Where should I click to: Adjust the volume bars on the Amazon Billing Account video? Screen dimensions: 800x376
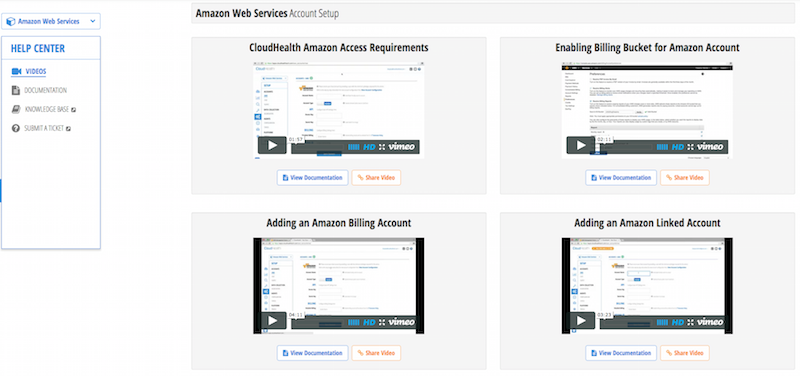(354, 322)
